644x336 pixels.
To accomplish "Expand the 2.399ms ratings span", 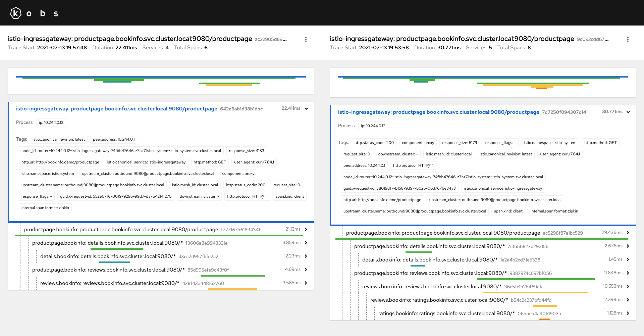I will (628, 300).
